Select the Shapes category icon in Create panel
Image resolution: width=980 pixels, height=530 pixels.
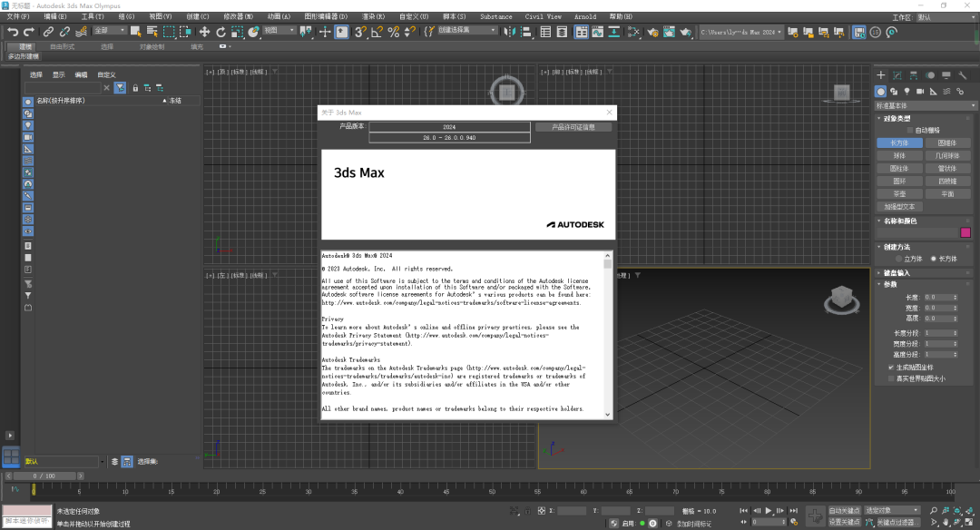pyautogui.click(x=894, y=92)
